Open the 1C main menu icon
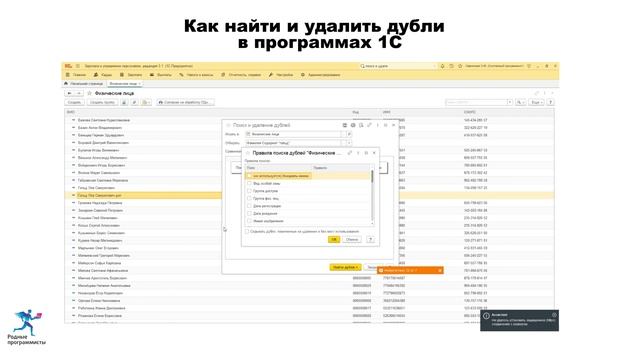Image resolution: width=640 pixels, height=360 pixels. pos(68,66)
